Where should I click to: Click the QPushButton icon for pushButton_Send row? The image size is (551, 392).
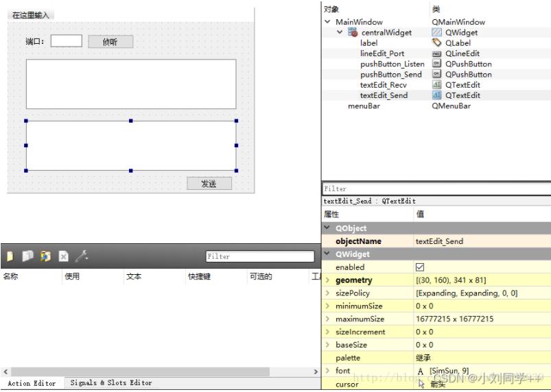436,74
